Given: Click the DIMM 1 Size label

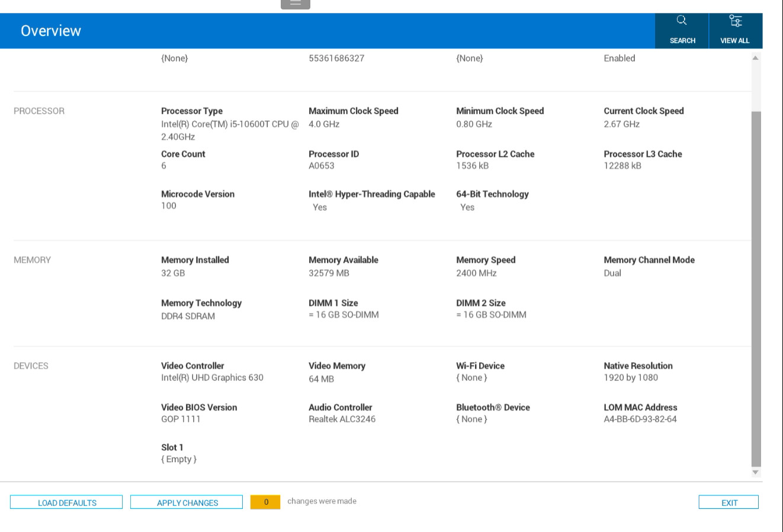Looking at the screenshot, I should pos(333,303).
